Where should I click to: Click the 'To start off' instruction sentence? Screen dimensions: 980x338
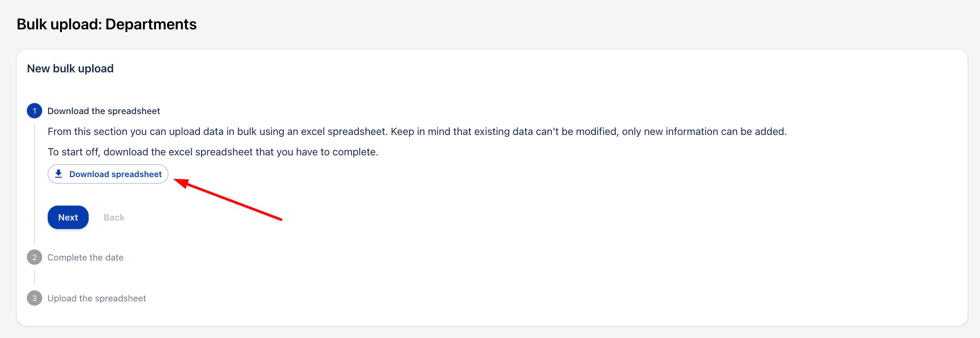point(213,152)
